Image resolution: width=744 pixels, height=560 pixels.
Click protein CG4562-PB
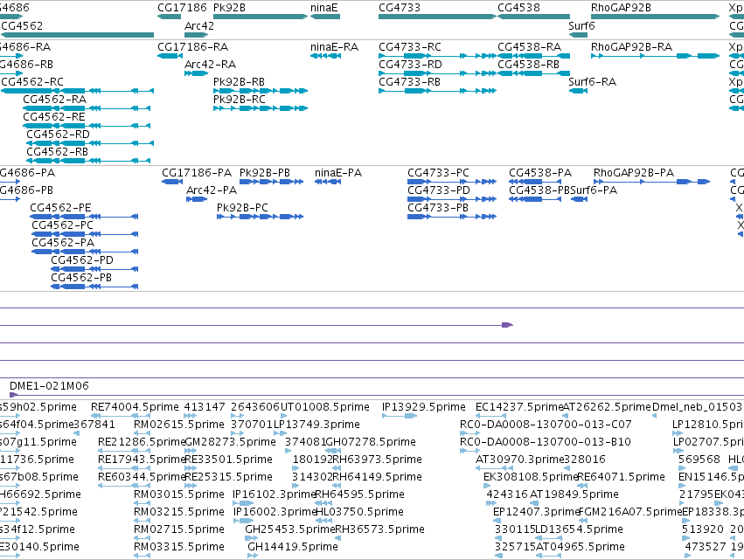tap(81, 279)
